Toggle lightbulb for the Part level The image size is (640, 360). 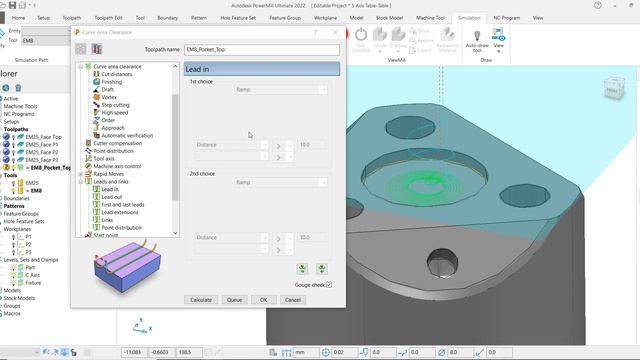tap(13, 267)
